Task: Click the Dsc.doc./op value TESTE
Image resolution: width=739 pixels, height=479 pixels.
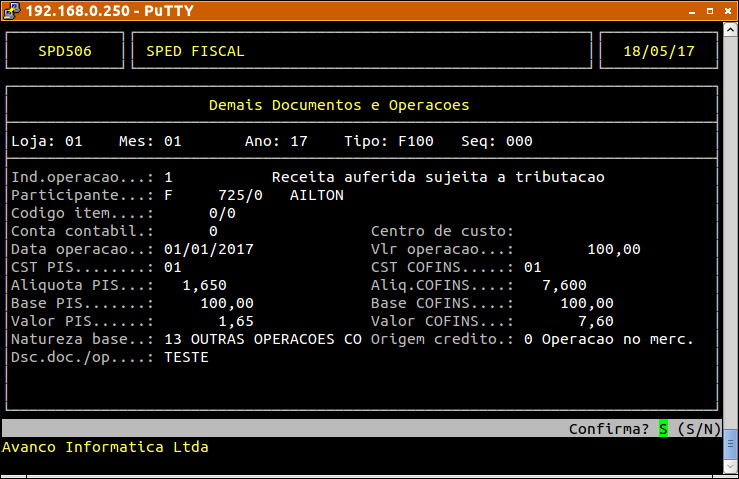Action: click(186, 357)
